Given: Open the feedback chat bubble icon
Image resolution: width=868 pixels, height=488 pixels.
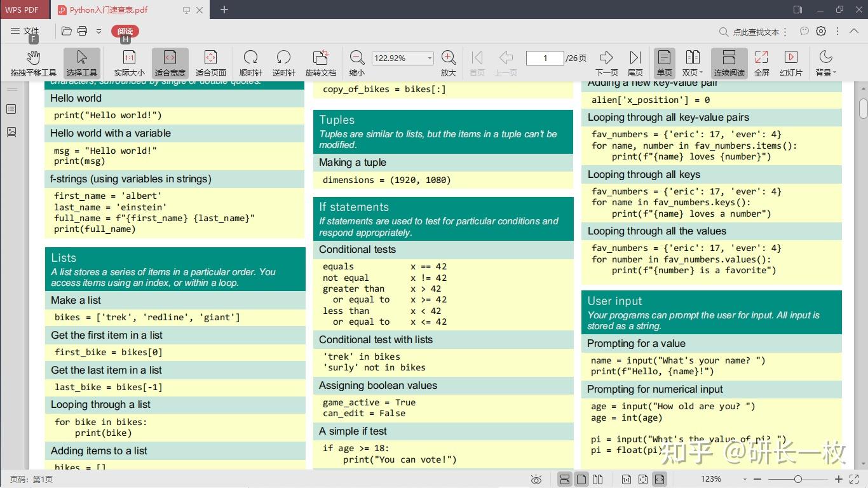Looking at the screenshot, I should point(804,31).
